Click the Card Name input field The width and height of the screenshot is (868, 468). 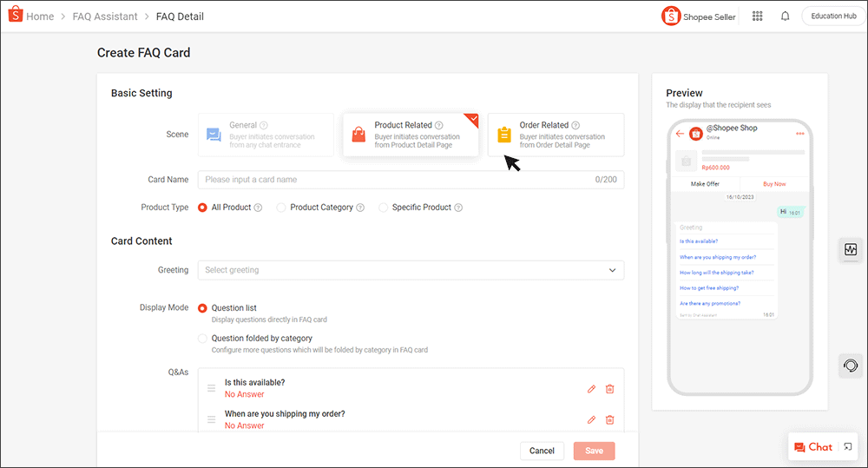pyautogui.click(x=411, y=180)
